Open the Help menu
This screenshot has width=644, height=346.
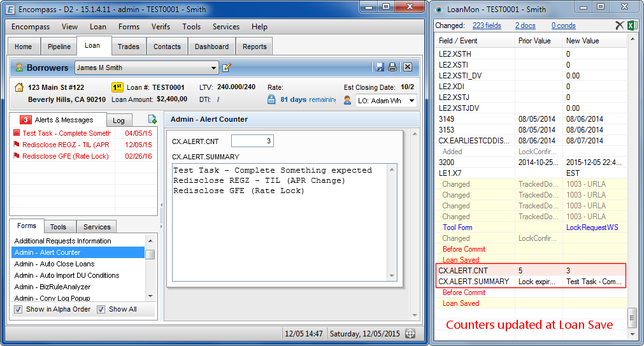click(x=259, y=27)
